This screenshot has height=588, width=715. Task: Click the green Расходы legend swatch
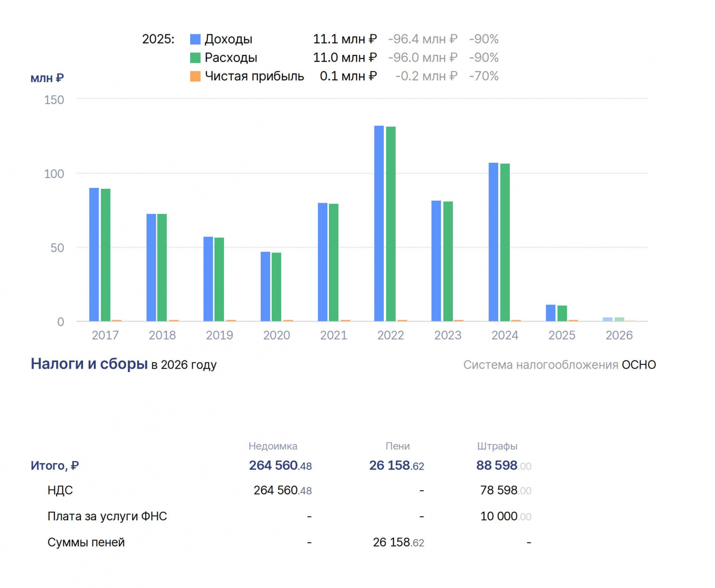coord(195,58)
